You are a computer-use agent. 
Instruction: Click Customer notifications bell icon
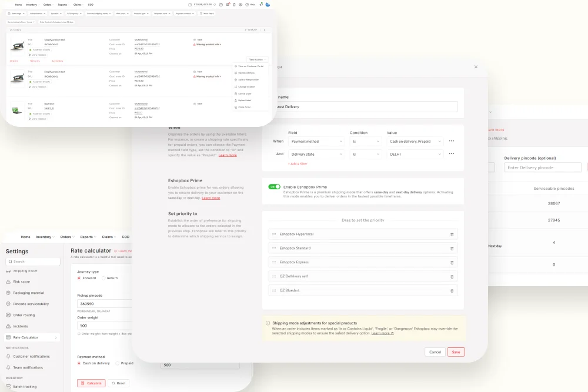tap(8, 356)
